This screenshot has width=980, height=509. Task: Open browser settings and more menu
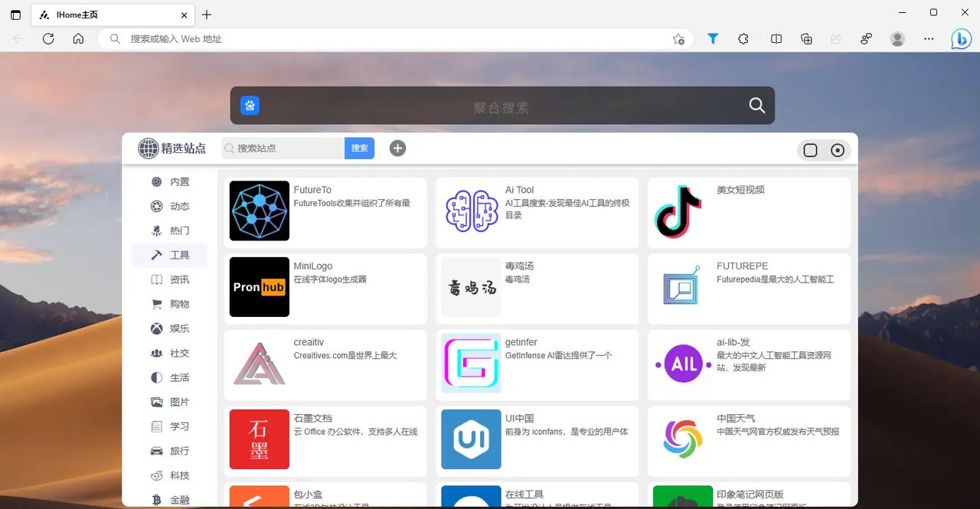[929, 38]
